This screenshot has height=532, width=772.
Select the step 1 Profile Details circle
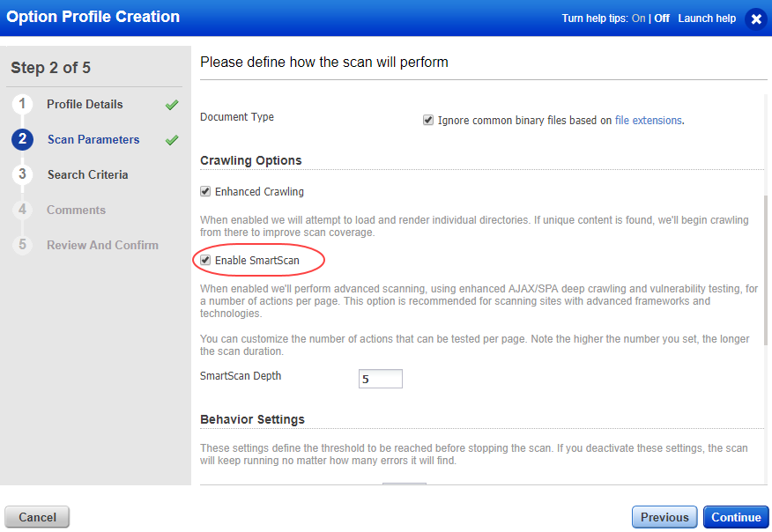point(22,104)
